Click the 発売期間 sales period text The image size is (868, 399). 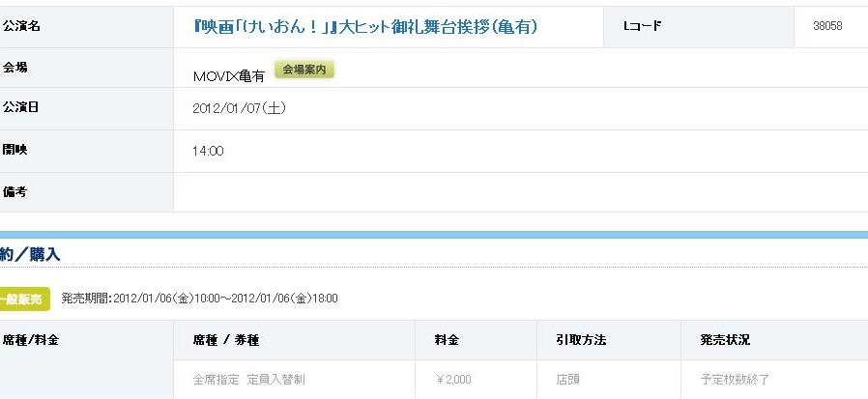(199, 299)
